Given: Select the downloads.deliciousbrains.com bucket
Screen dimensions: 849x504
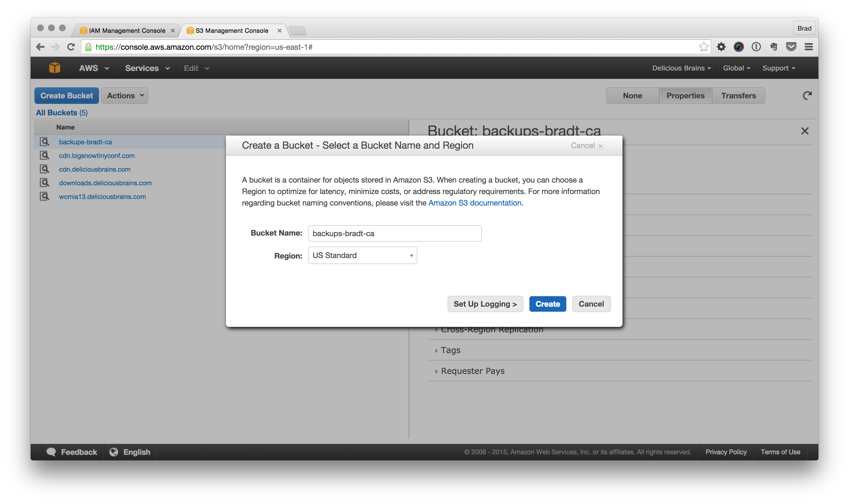Looking at the screenshot, I should (x=105, y=183).
